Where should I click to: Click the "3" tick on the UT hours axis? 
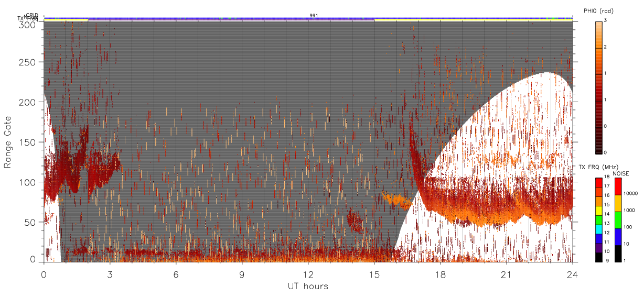110,274
